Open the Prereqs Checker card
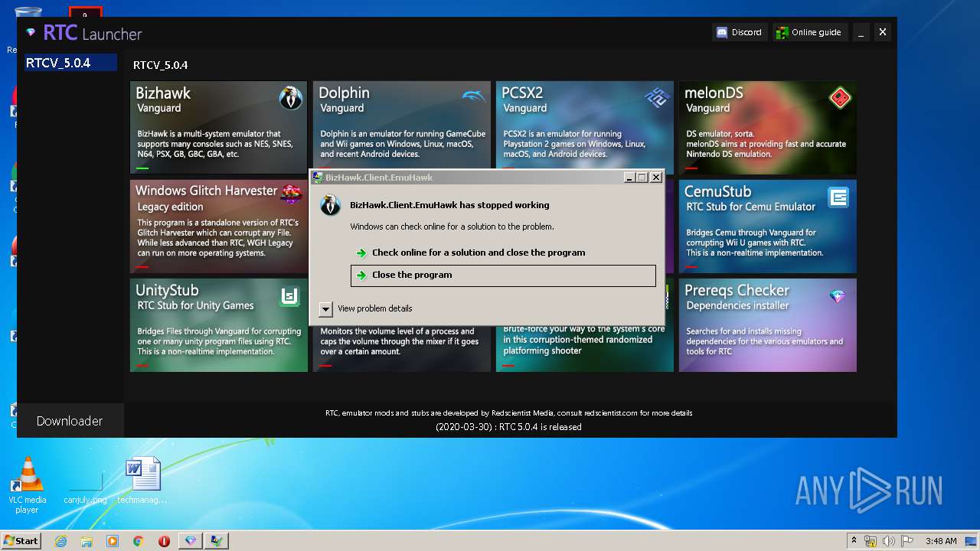The image size is (980, 551). pyautogui.click(x=768, y=325)
